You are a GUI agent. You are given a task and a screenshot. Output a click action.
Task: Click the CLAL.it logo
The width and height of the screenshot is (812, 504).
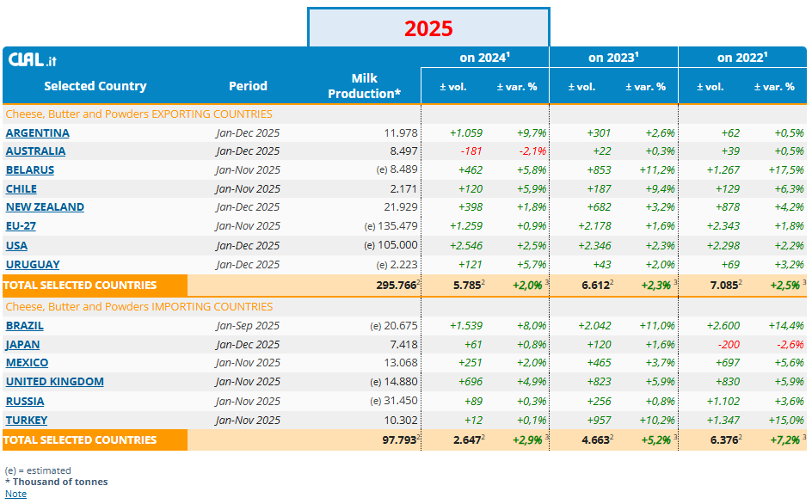pos(33,59)
